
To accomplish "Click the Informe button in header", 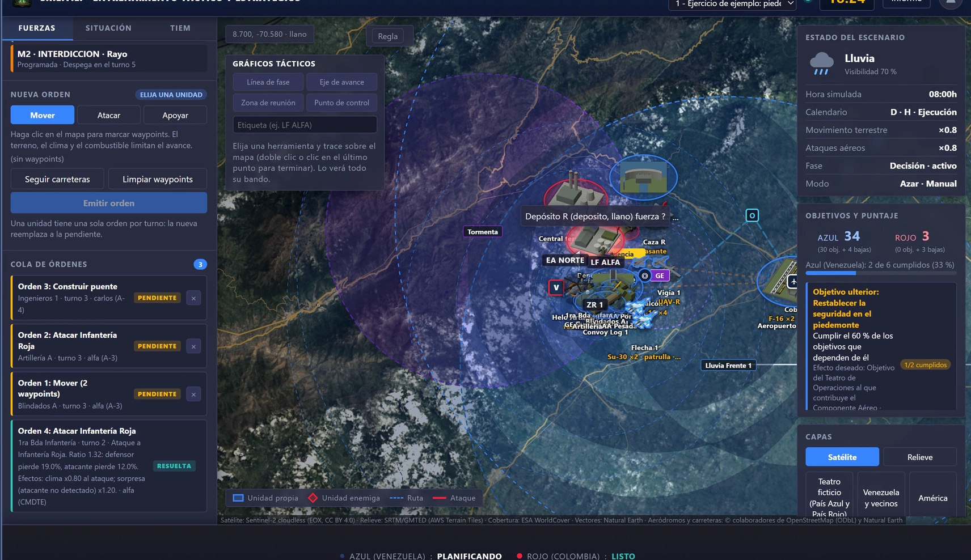I will [x=906, y=2].
